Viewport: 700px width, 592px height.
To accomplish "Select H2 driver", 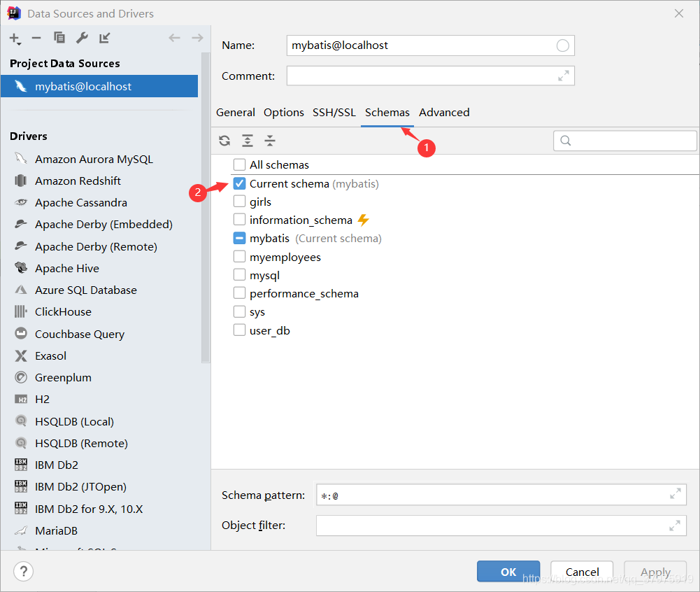I will [43, 399].
